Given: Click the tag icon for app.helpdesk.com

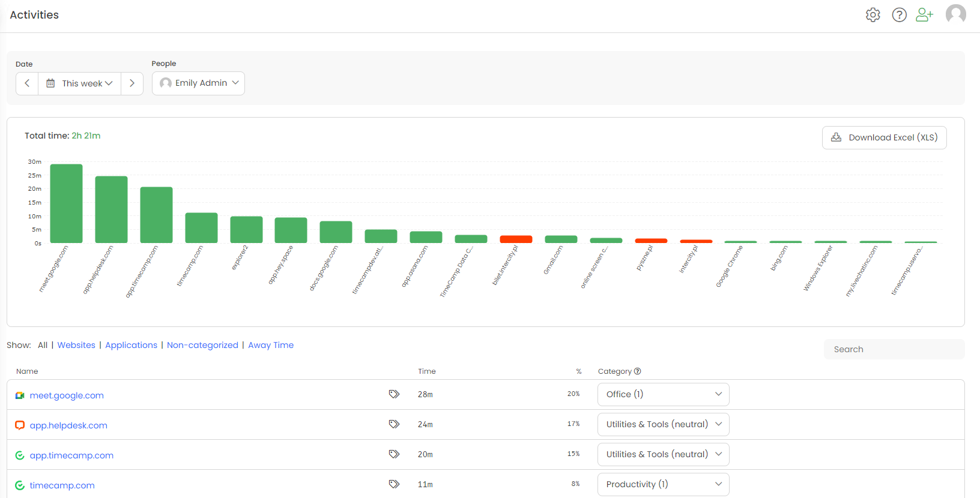Looking at the screenshot, I should pos(394,424).
